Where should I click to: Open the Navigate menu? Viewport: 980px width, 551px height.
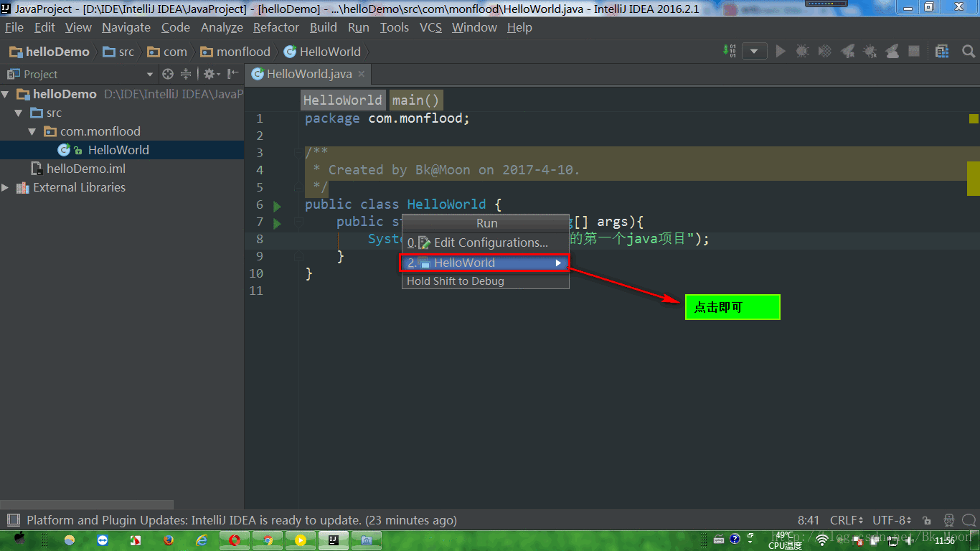pos(126,27)
